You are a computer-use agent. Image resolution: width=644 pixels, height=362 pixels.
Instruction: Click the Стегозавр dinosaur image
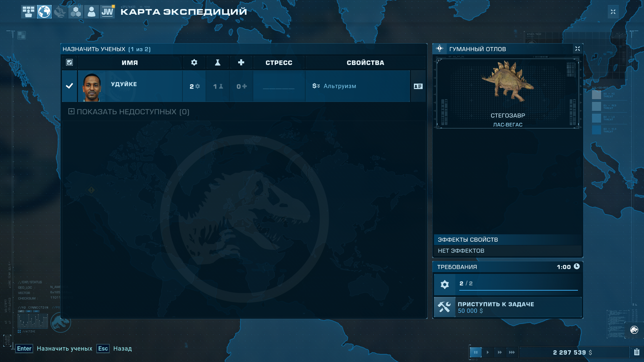pyautogui.click(x=507, y=81)
